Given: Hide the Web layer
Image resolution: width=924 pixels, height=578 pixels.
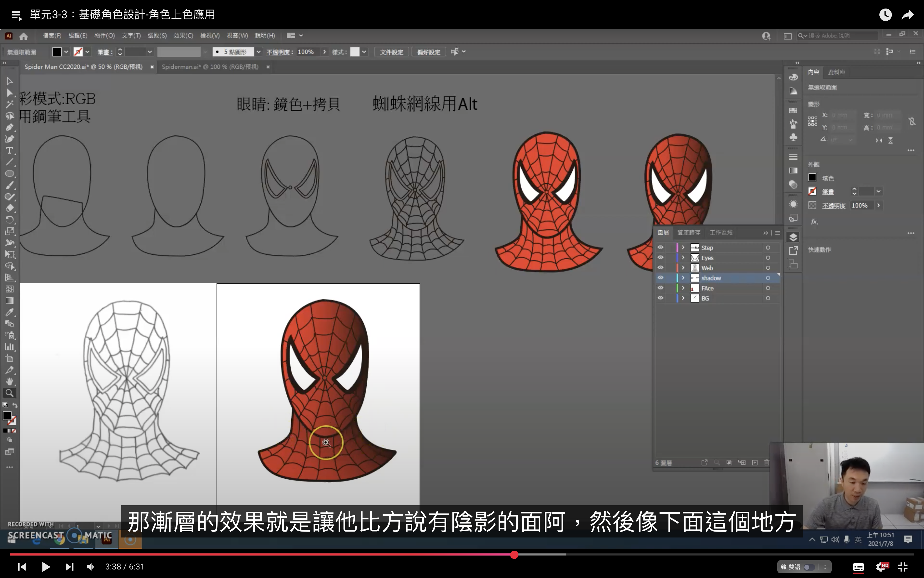Looking at the screenshot, I should (660, 268).
